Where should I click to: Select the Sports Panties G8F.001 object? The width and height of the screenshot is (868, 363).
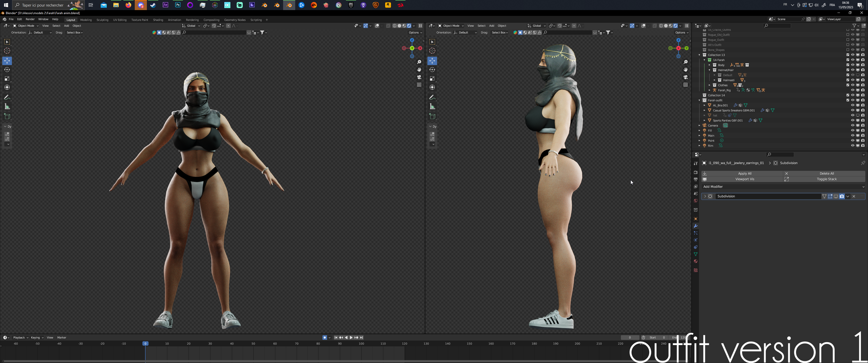(727, 120)
